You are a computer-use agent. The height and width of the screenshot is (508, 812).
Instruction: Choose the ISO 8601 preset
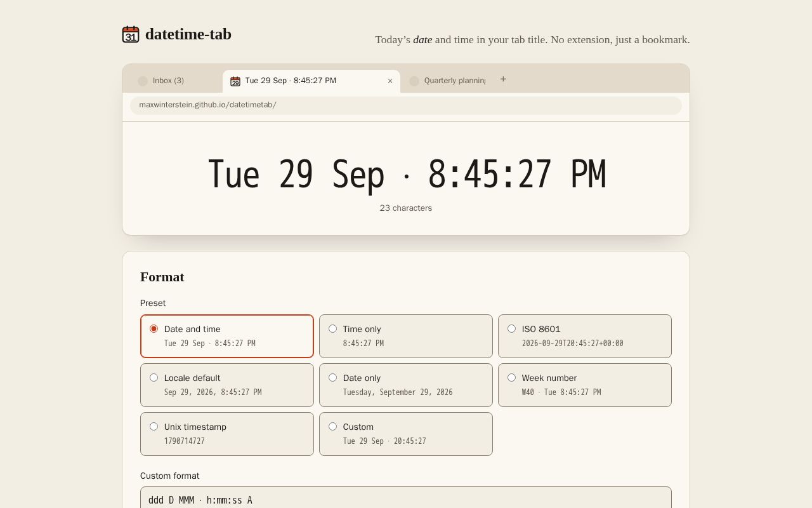[585, 337]
